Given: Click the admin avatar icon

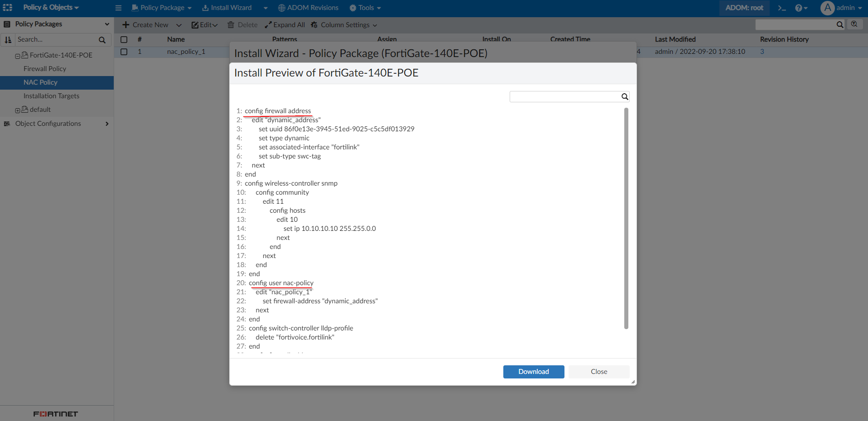Looking at the screenshot, I should 827,8.
